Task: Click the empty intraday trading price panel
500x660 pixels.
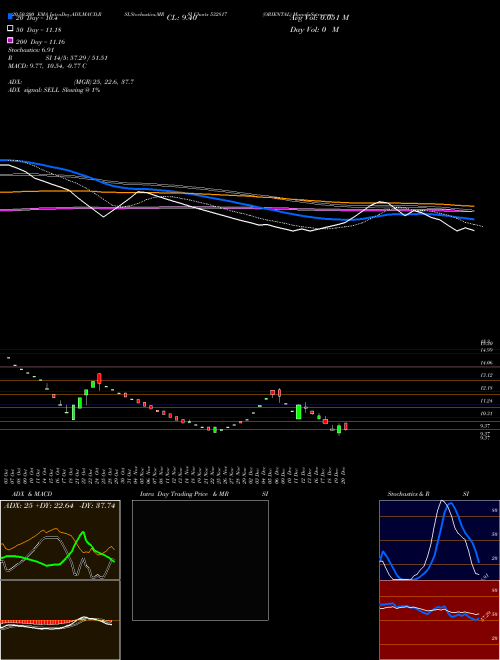Action: (200, 560)
